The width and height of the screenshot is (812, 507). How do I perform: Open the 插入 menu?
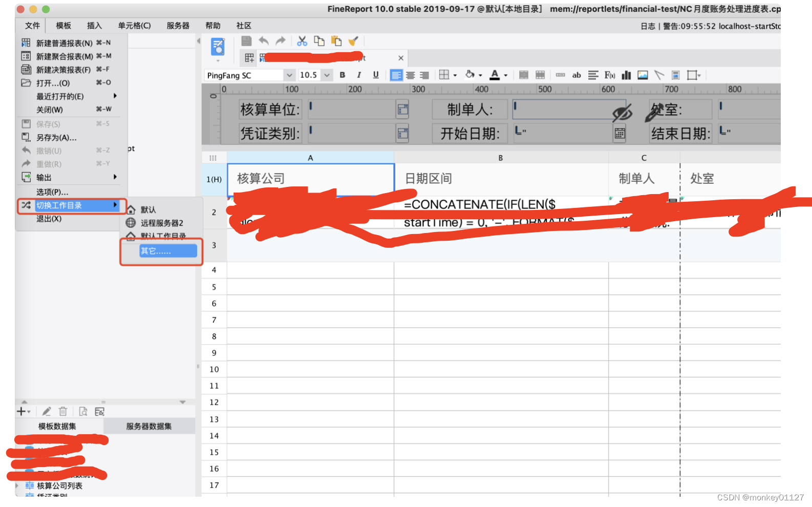[94, 26]
